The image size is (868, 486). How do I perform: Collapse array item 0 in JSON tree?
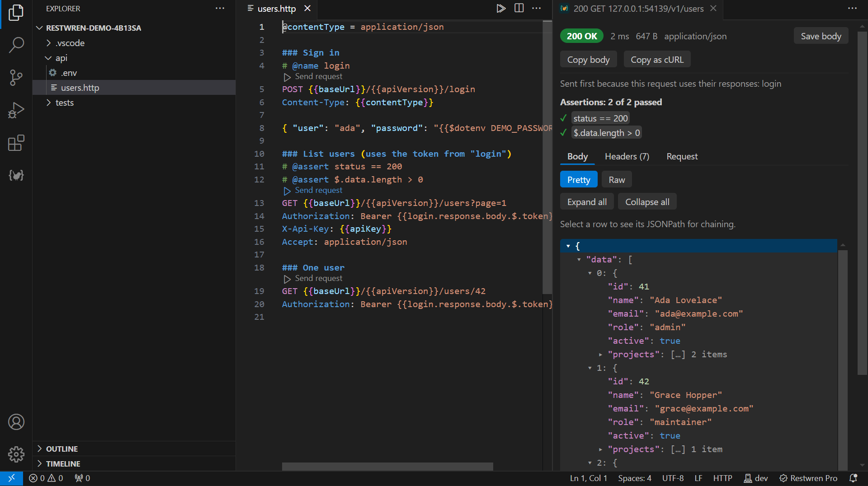[x=590, y=273]
